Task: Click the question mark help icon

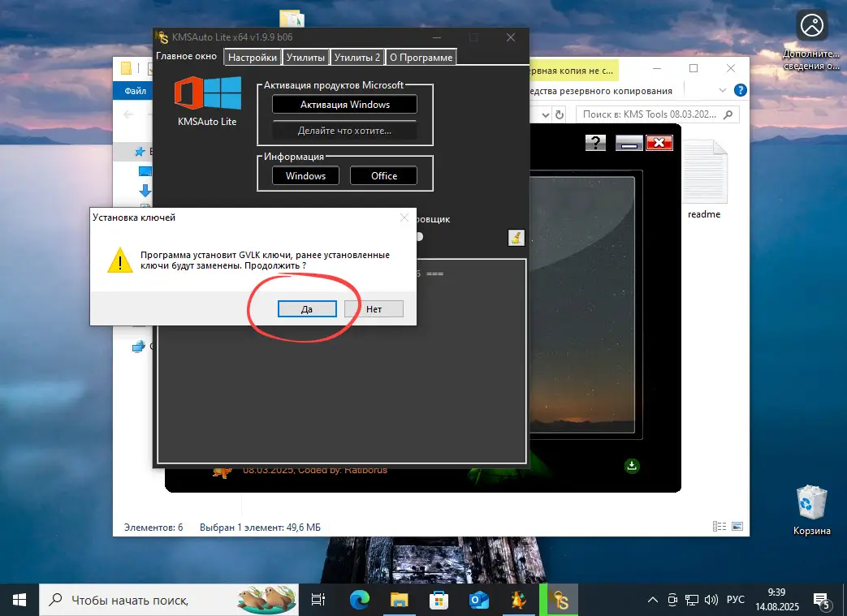Action: pyautogui.click(x=595, y=144)
